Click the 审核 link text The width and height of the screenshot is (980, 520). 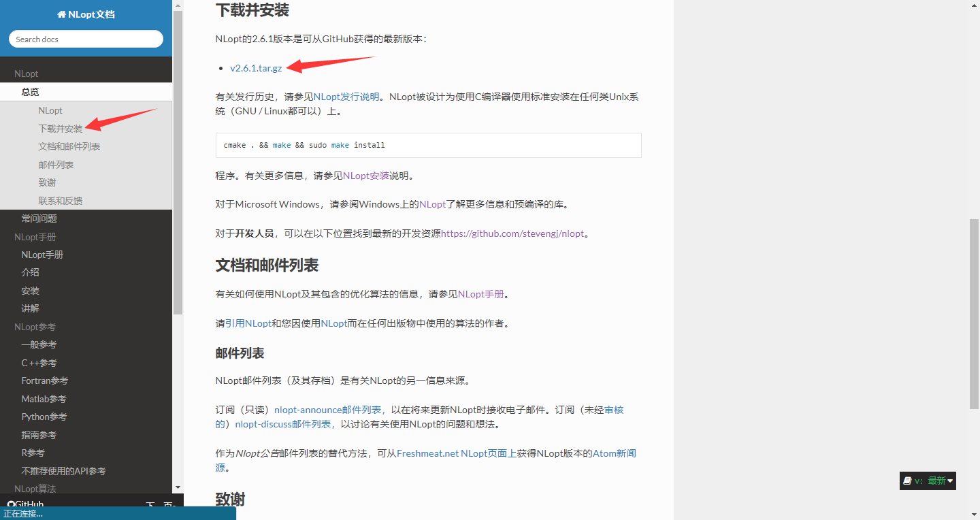[614, 410]
